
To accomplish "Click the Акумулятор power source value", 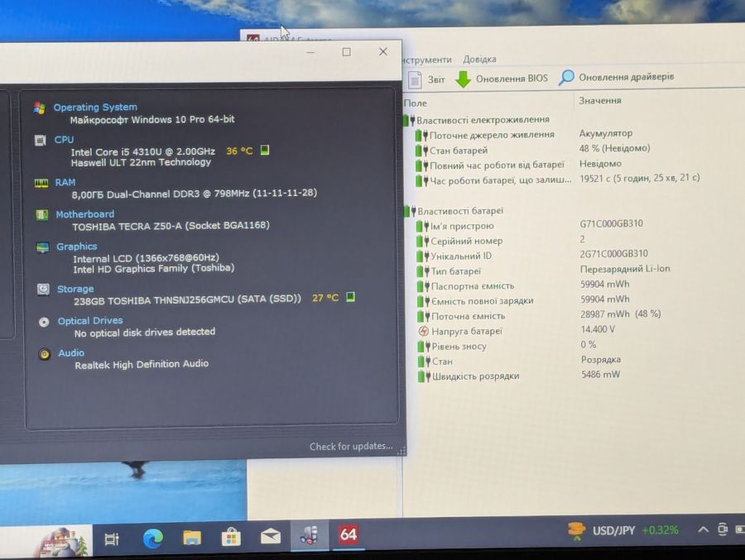I will (x=606, y=133).
